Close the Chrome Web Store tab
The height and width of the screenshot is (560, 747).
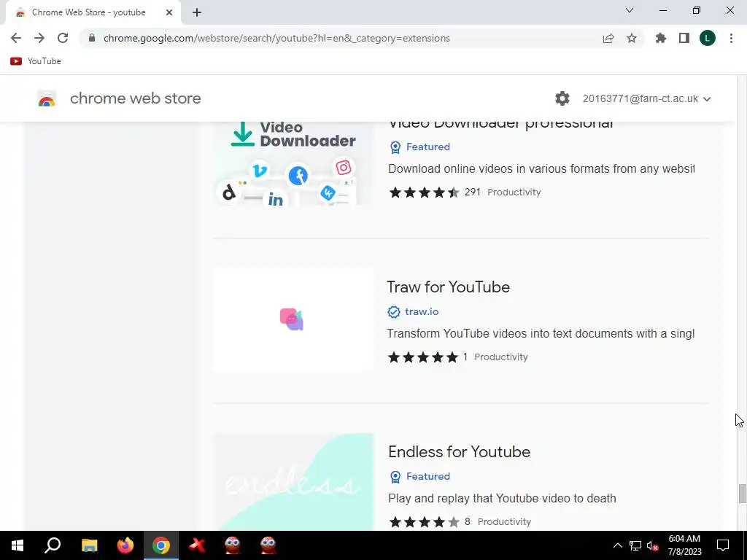169,12
